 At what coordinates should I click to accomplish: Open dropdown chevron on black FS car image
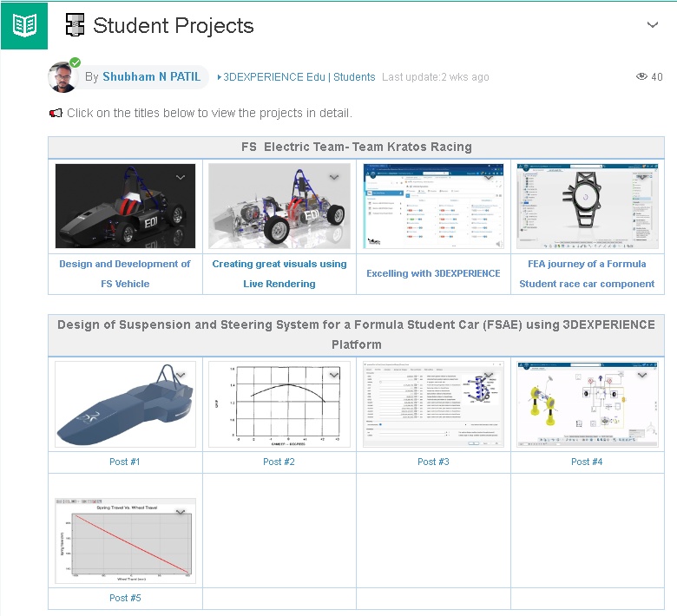pos(181,177)
